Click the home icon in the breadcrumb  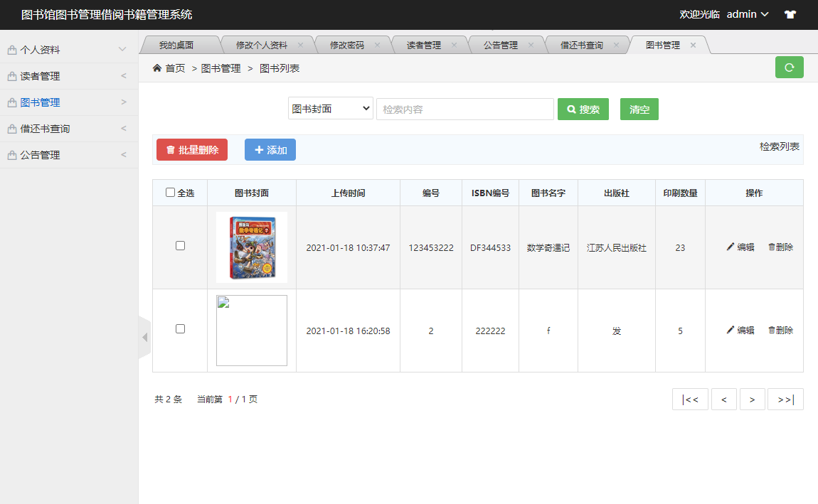[156, 68]
